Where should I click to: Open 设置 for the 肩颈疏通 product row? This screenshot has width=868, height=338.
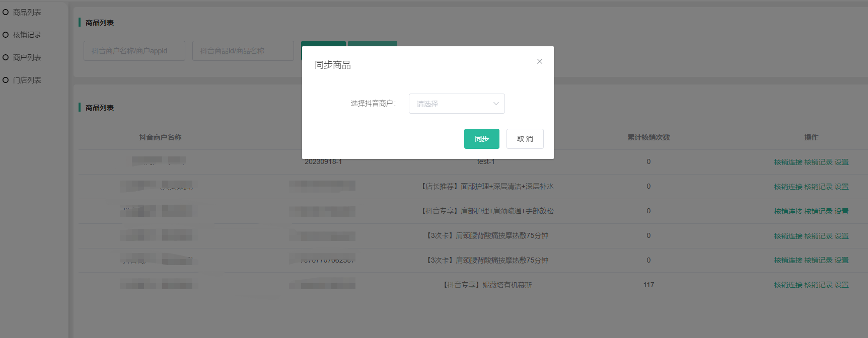pos(841,211)
